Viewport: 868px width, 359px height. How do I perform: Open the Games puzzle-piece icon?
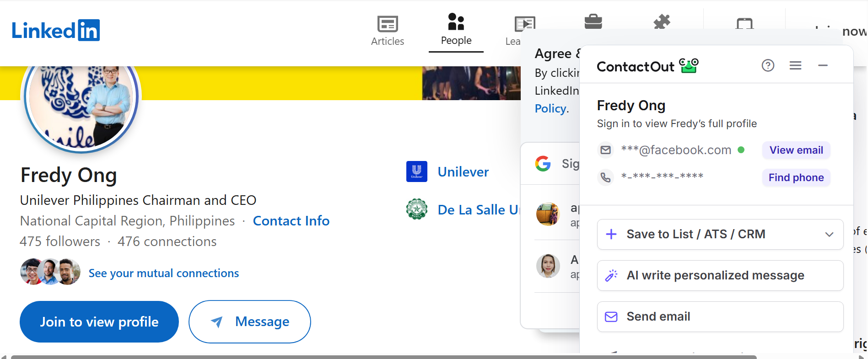662,21
